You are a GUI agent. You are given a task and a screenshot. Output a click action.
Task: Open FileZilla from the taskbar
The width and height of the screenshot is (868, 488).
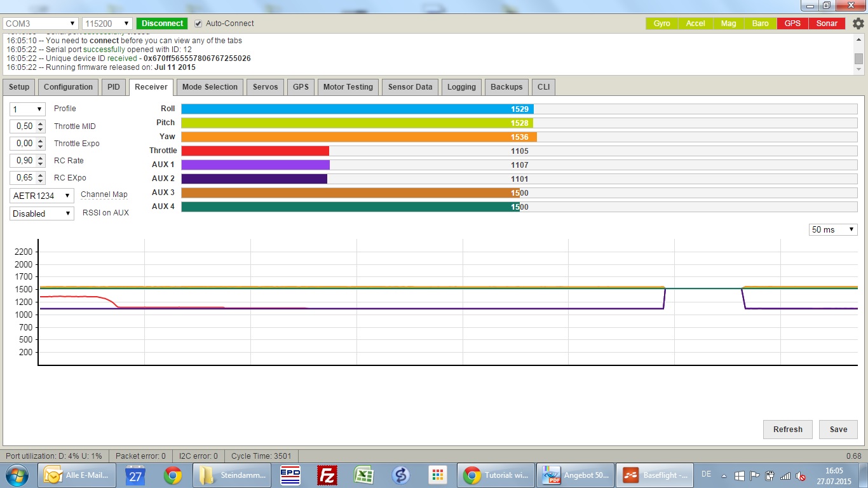pos(327,475)
